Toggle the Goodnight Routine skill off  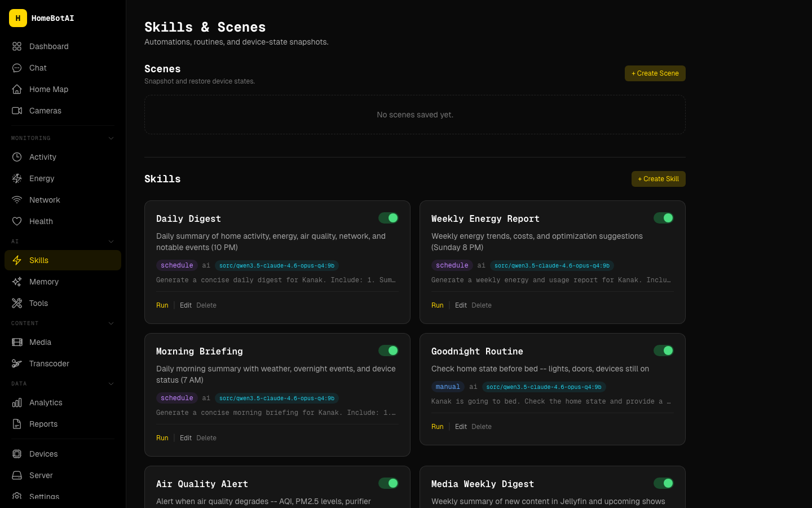tap(663, 351)
